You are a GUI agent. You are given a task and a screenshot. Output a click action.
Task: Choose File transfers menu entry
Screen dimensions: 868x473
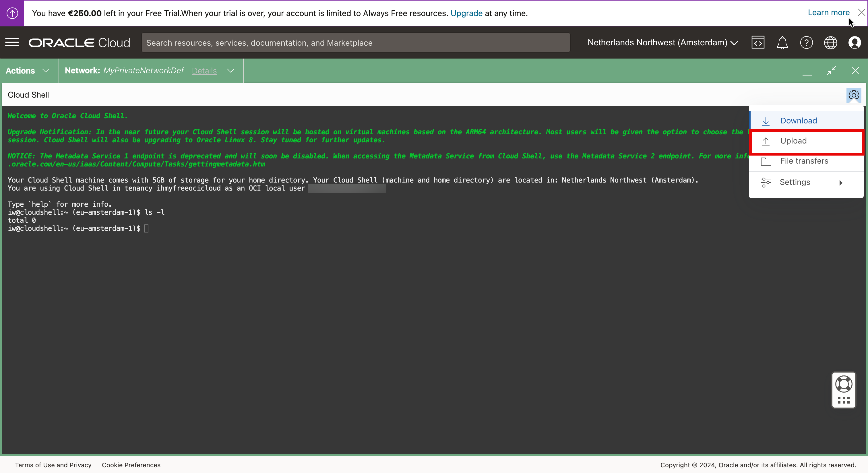coord(804,161)
